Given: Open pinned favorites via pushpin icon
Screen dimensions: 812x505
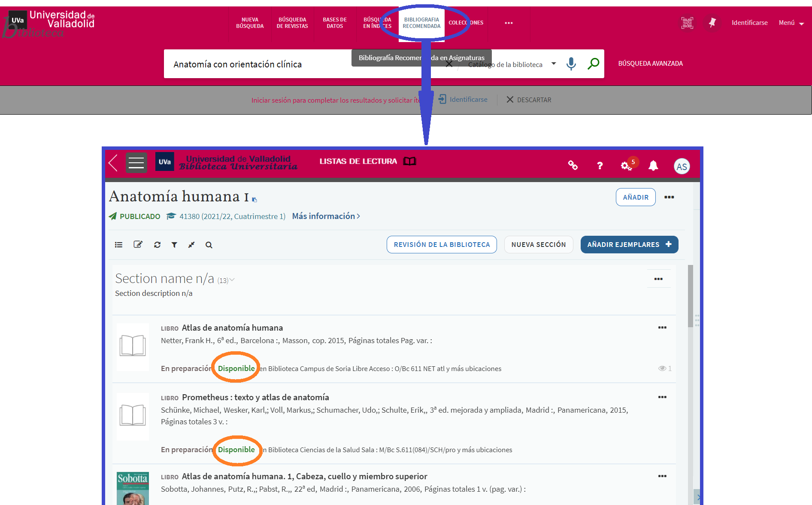Looking at the screenshot, I should (x=712, y=23).
